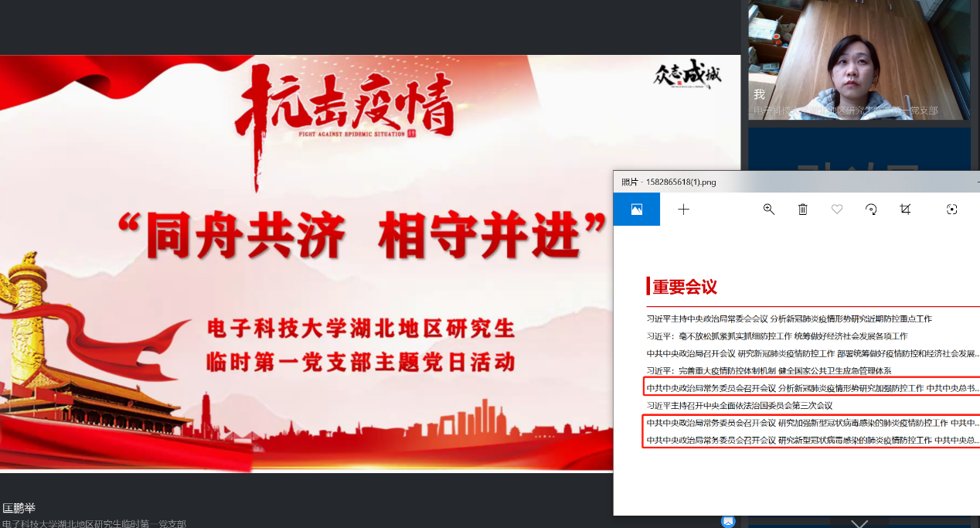Screen dimensions: 980x528
Task: Select the participant webcam video thumbnail
Action: [x=858, y=60]
